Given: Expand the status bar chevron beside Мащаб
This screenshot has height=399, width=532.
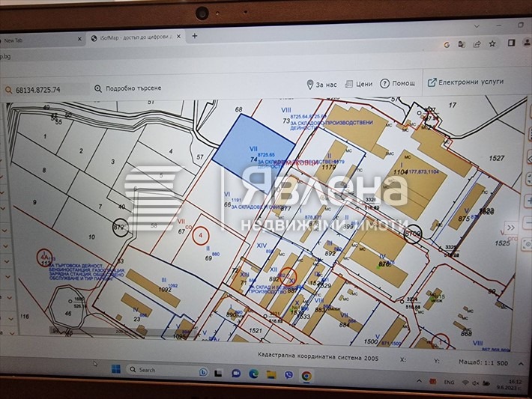Looking at the screenshot, I should (521, 364).
